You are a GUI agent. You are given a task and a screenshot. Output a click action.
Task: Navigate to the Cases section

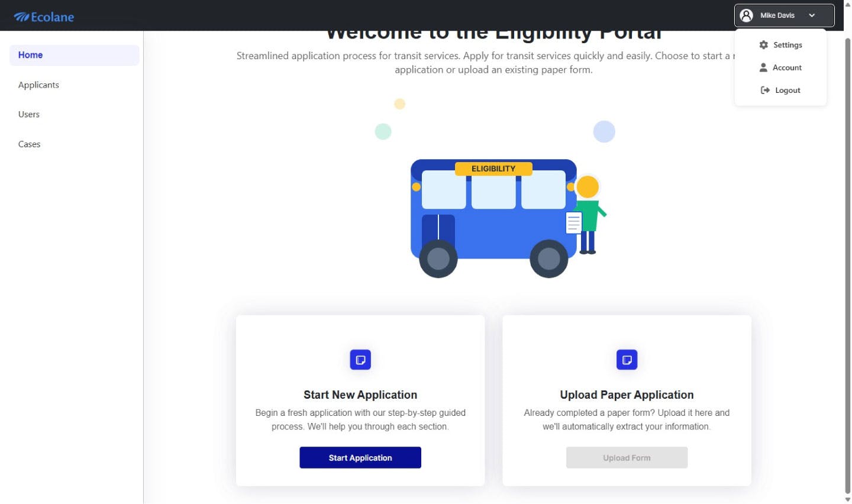29,144
